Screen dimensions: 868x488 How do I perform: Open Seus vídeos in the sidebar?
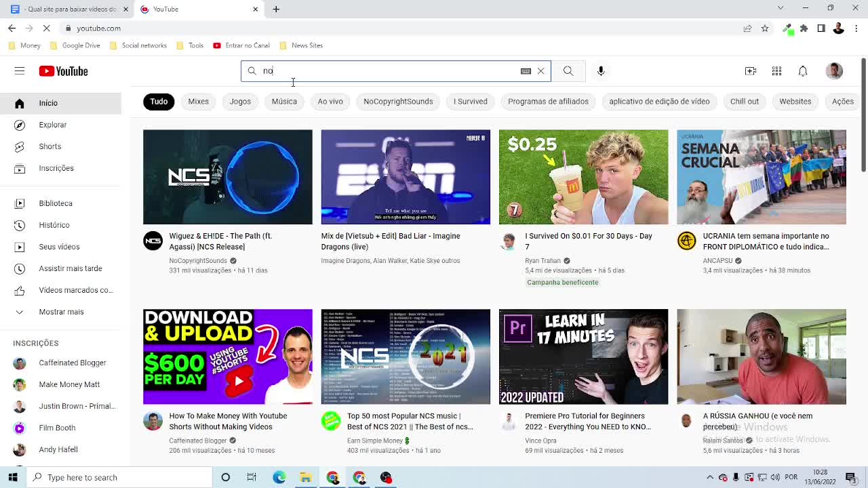(x=60, y=247)
